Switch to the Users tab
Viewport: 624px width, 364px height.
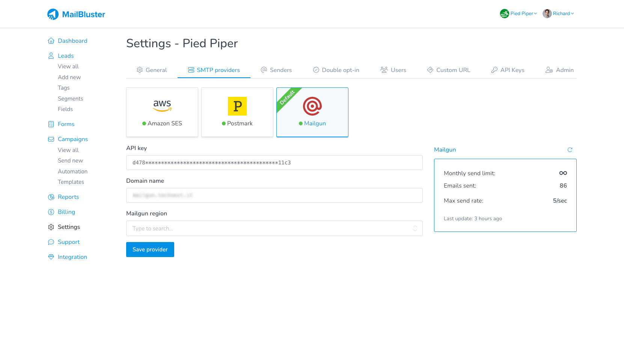click(393, 70)
